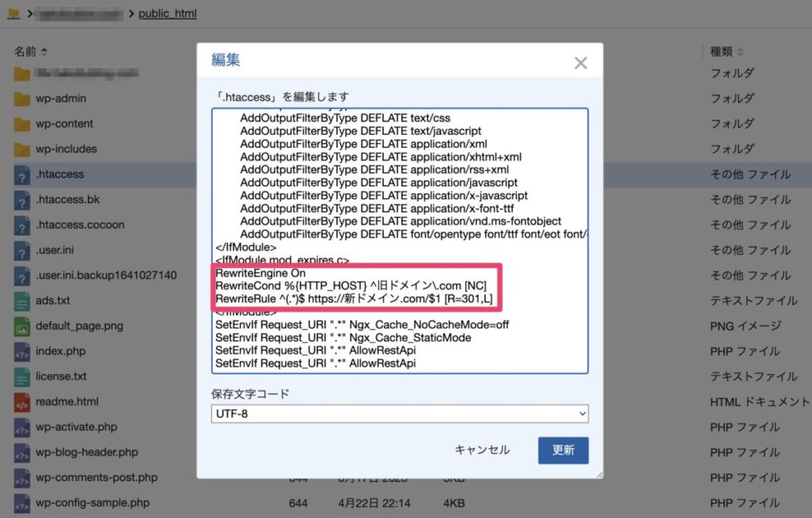
Task: Click the index.php file icon
Action: click(x=21, y=351)
